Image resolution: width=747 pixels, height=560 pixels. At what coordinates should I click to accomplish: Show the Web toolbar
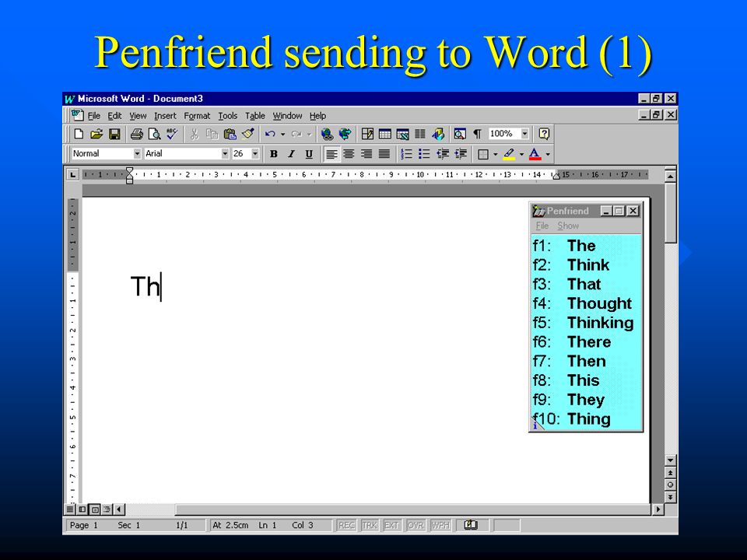pos(345,135)
